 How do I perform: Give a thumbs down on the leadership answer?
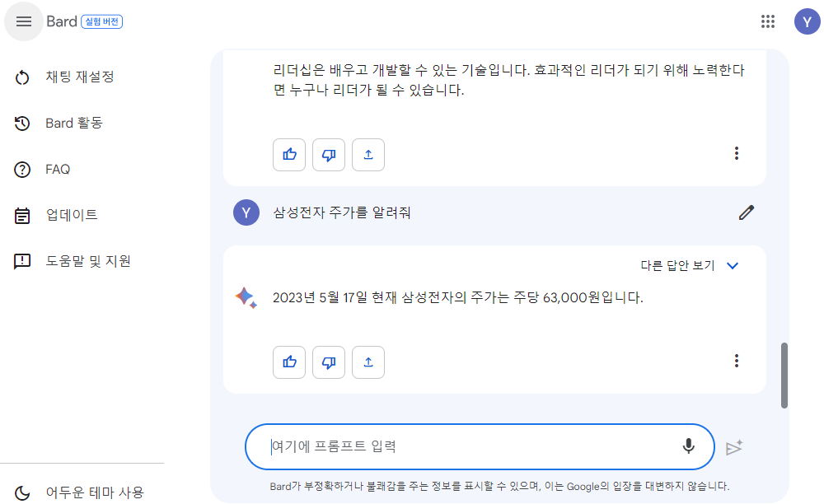[x=328, y=154]
